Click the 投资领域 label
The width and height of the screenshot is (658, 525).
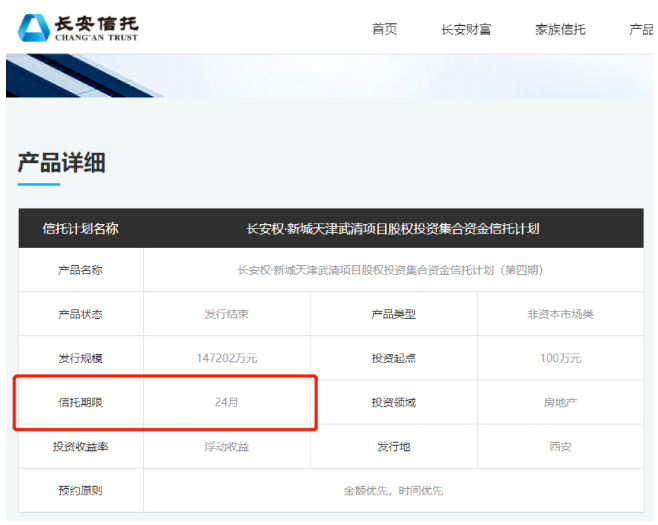click(394, 402)
